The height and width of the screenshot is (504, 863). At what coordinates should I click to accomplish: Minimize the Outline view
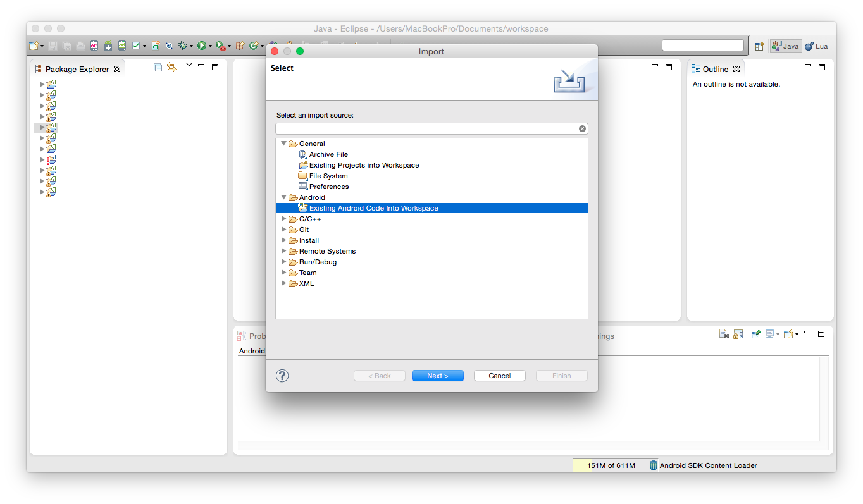pyautogui.click(x=808, y=65)
